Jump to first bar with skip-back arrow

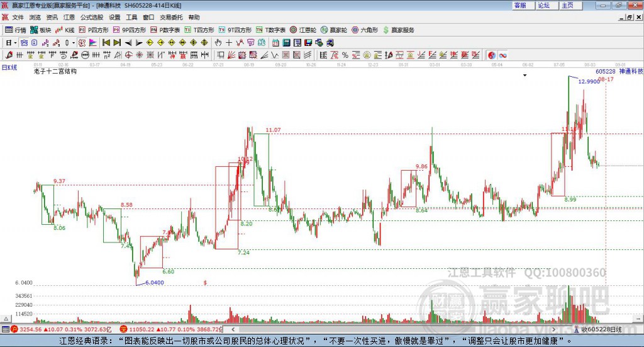click(x=106, y=43)
